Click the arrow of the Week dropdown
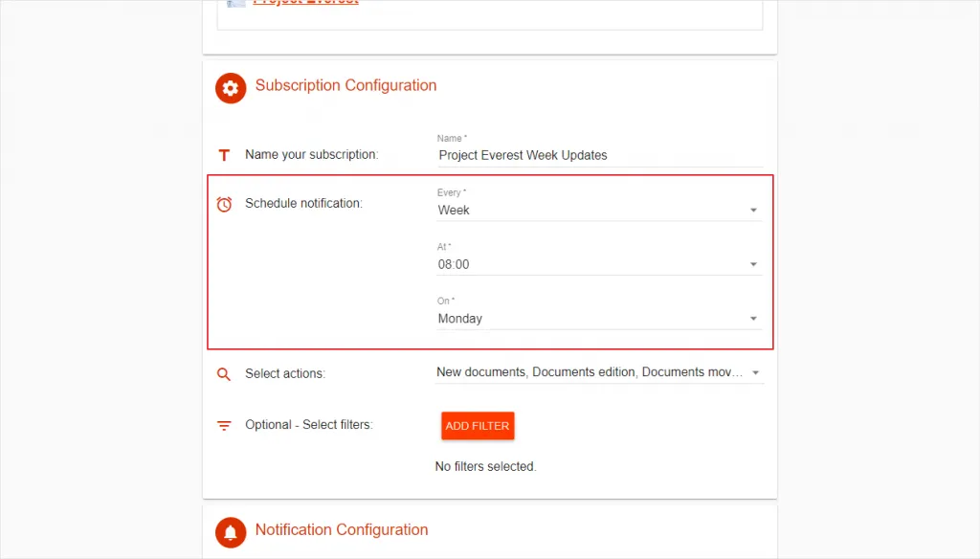 pyautogui.click(x=753, y=211)
